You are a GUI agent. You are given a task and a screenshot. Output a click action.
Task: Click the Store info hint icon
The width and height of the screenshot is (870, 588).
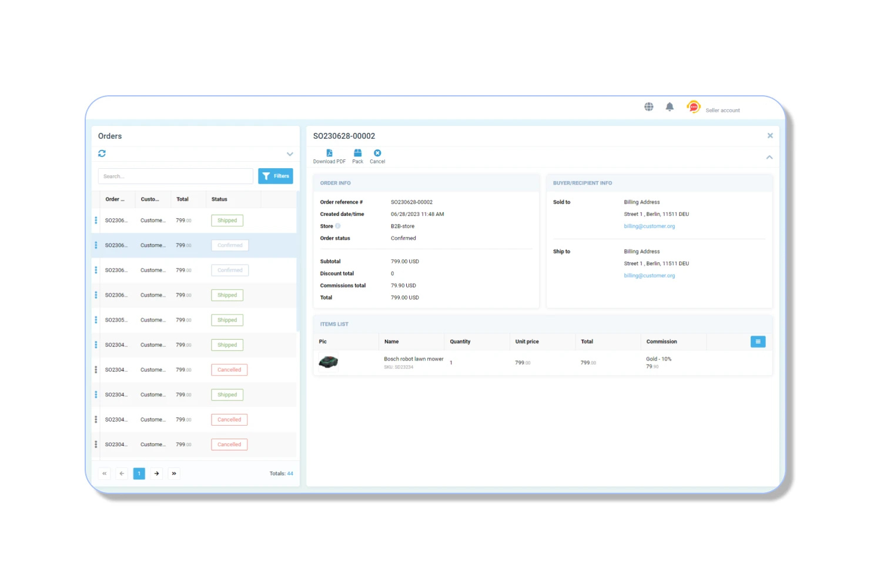338,226
